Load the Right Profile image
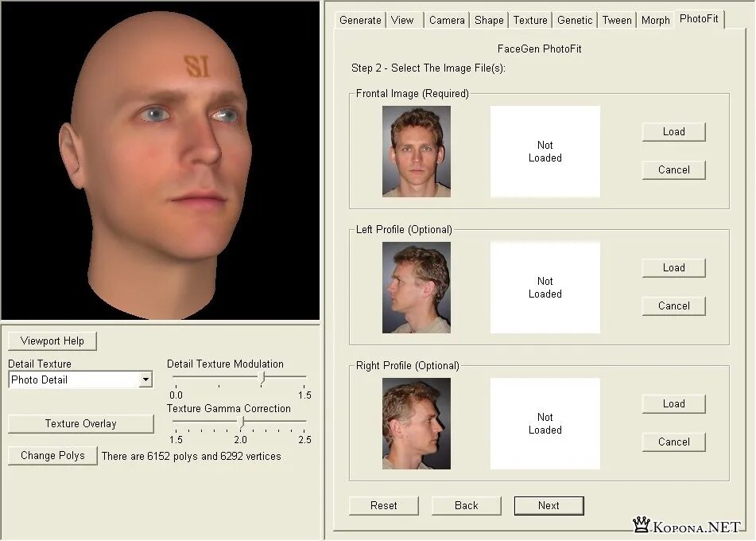756x541 pixels. click(x=673, y=404)
